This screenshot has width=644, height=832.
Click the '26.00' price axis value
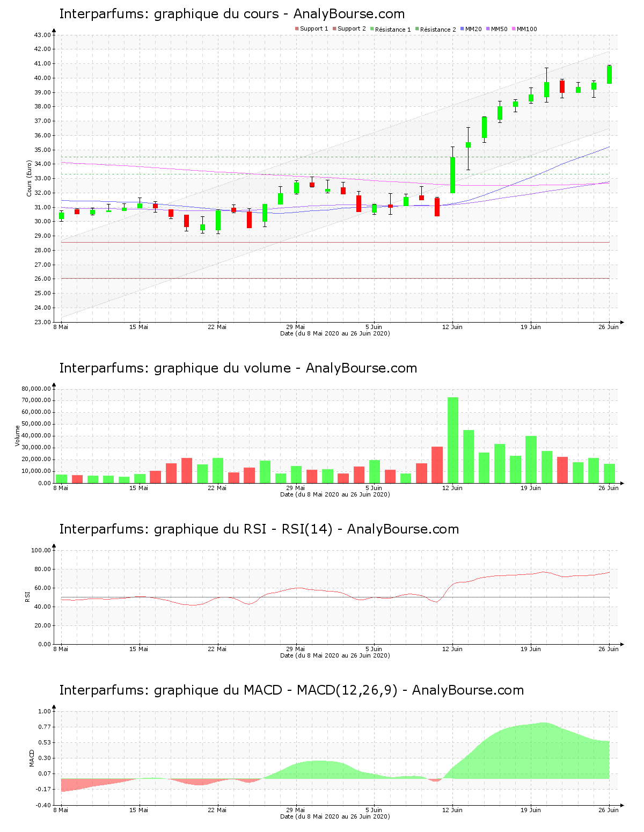[42, 279]
